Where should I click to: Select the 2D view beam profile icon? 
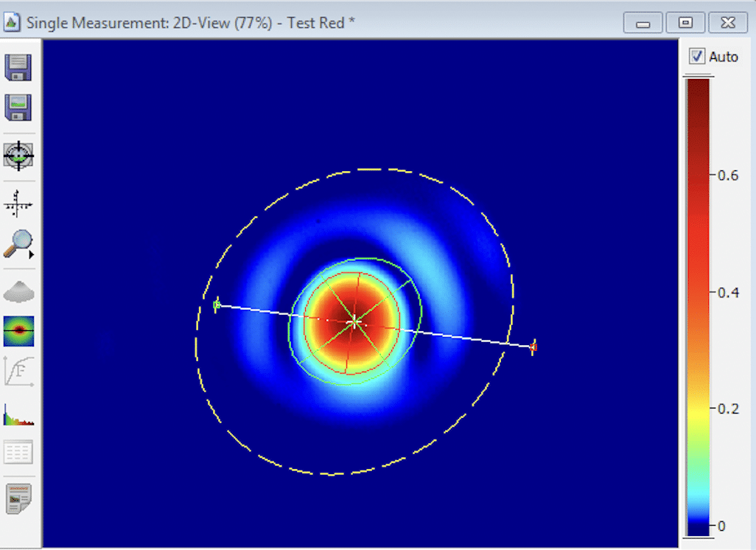click(18, 331)
